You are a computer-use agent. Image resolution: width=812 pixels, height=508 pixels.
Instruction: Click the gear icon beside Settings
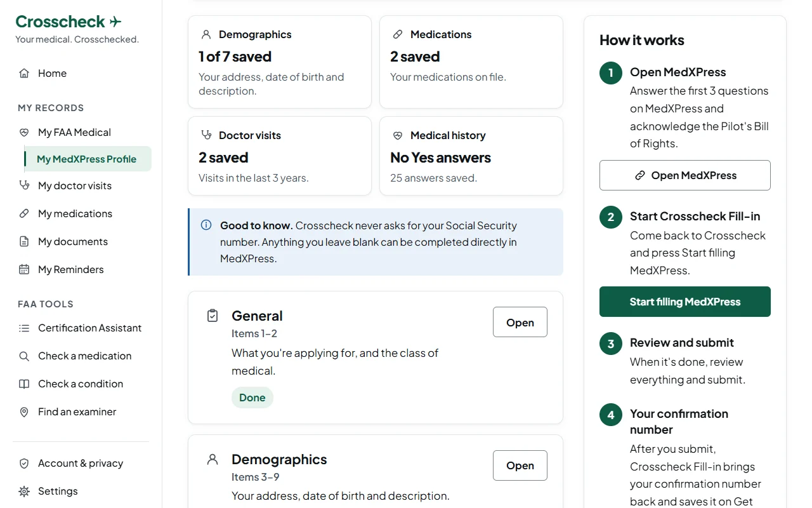24,491
